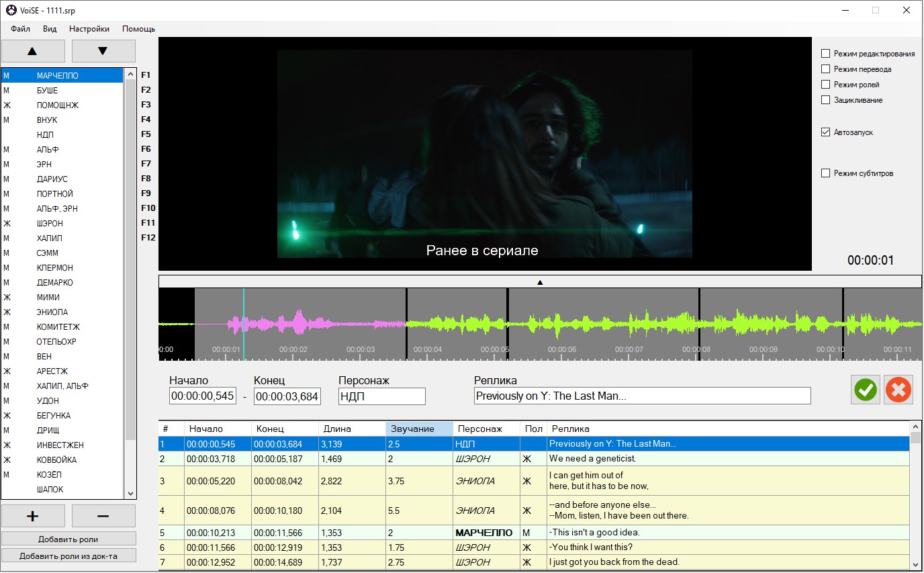Enable the Режим субтитров checkbox
Screen dimensions: 924x573
pyautogui.click(x=826, y=173)
